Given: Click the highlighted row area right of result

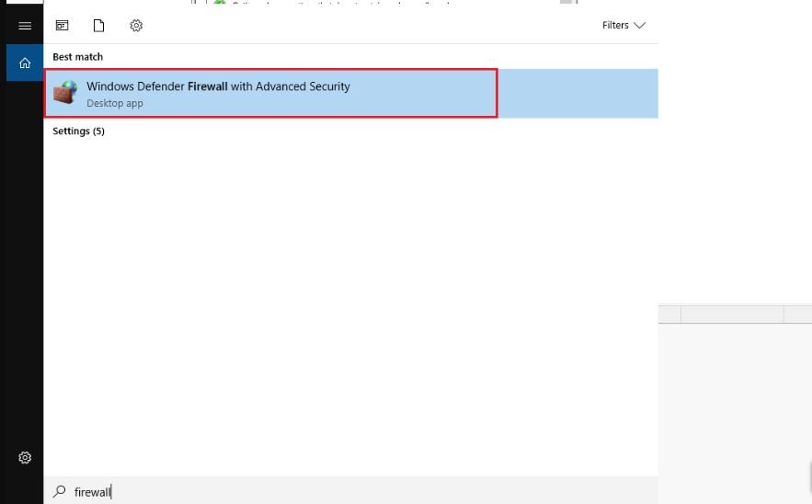Looking at the screenshot, I should coord(578,93).
